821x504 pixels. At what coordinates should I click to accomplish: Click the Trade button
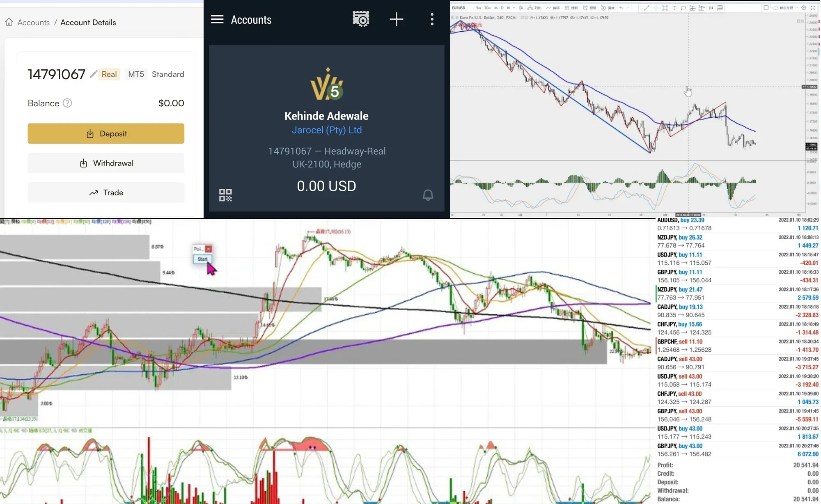click(x=106, y=192)
